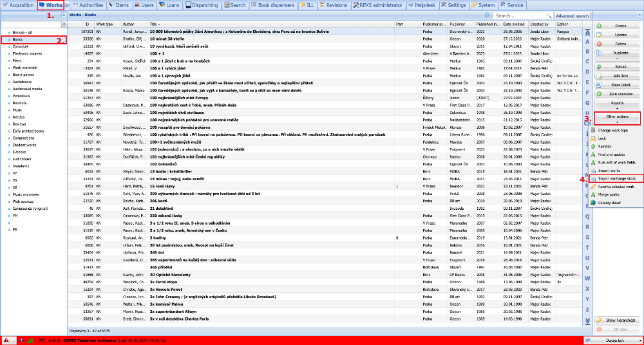644x345 pixels.
Task: Choose Change work type from menu
Action: (x=616, y=130)
